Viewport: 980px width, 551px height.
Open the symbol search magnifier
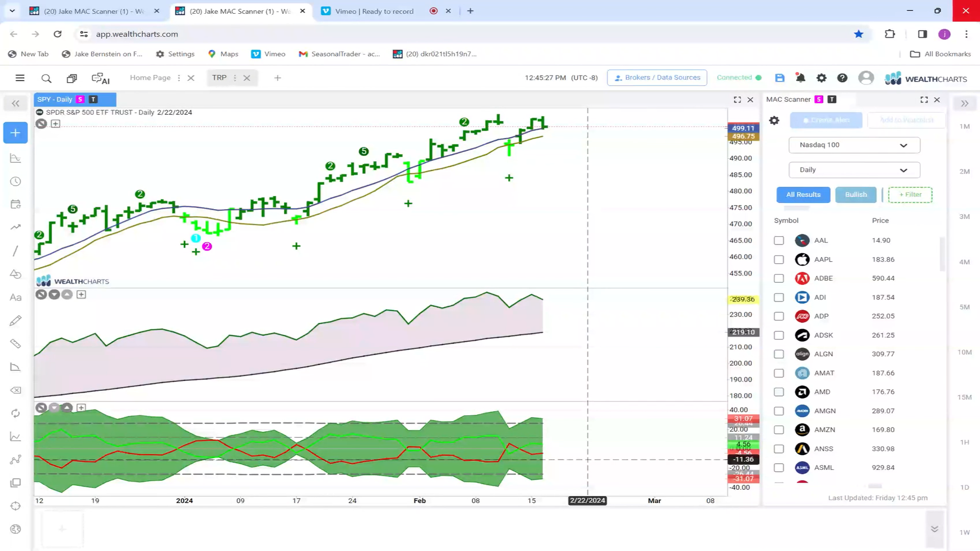tap(46, 78)
